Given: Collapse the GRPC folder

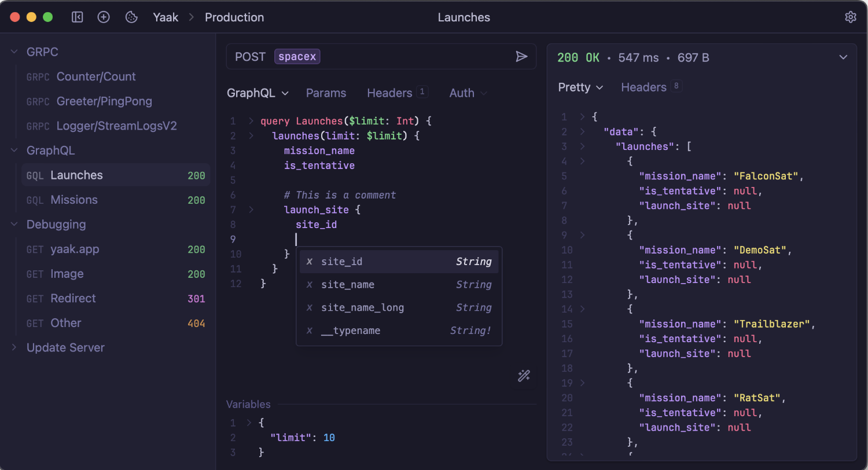Looking at the screenshot, I should click(x=14, y=52).
